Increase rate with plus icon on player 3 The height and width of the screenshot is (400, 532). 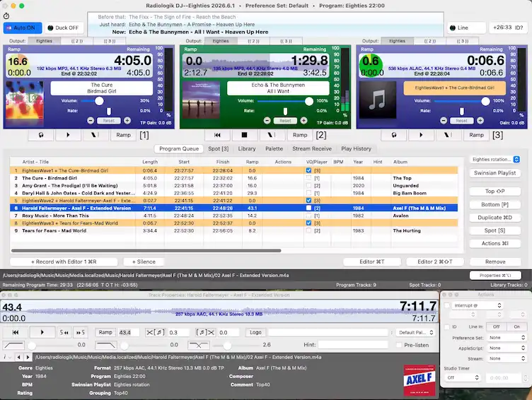480,120
